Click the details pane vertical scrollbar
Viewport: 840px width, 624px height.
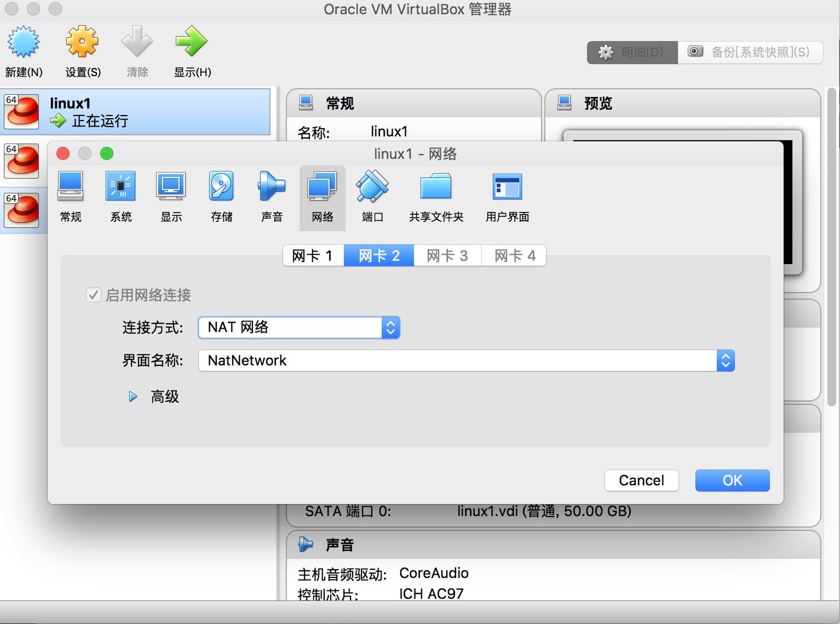point(832,247)
